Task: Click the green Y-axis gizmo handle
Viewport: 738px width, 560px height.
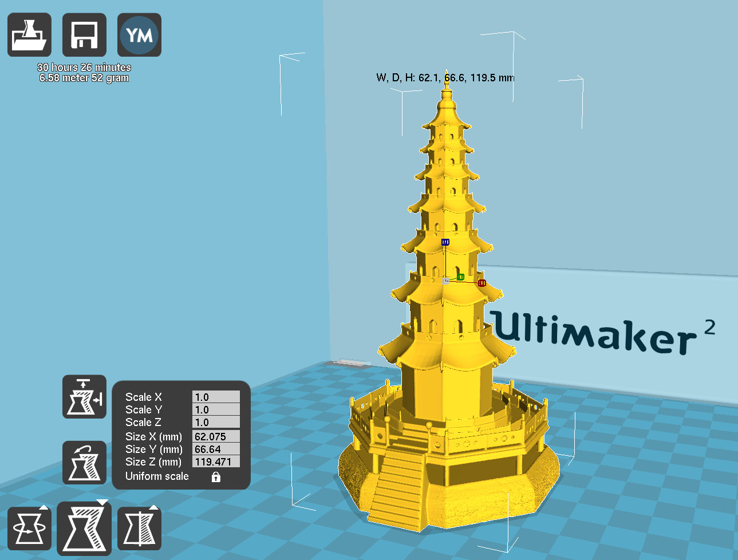Action: pos(461,277)
